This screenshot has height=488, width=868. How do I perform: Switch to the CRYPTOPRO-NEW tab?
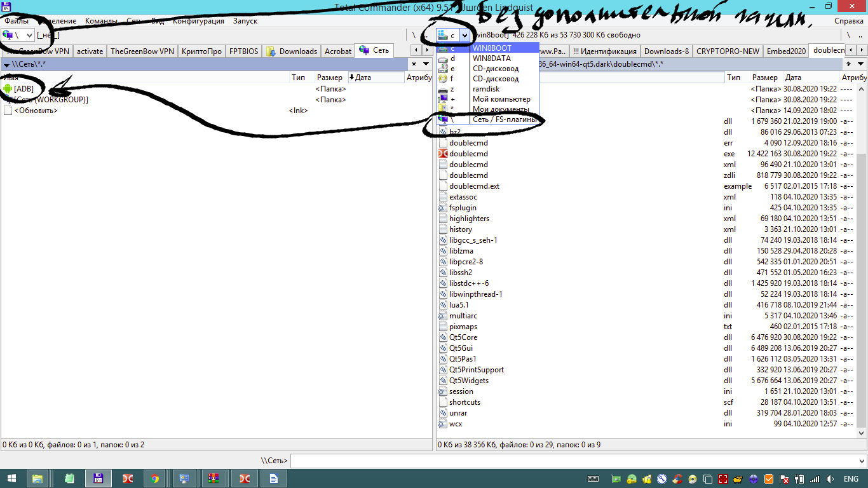[x=728, y=51]
